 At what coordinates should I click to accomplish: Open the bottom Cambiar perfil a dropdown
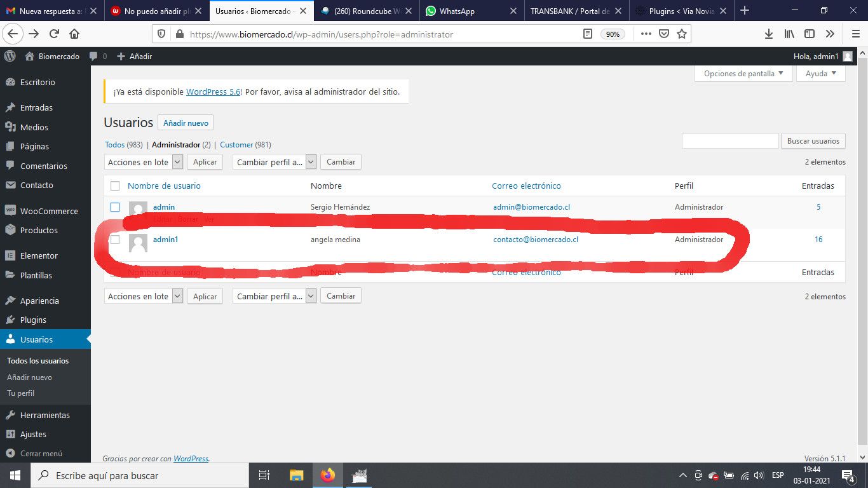[275, 296]
